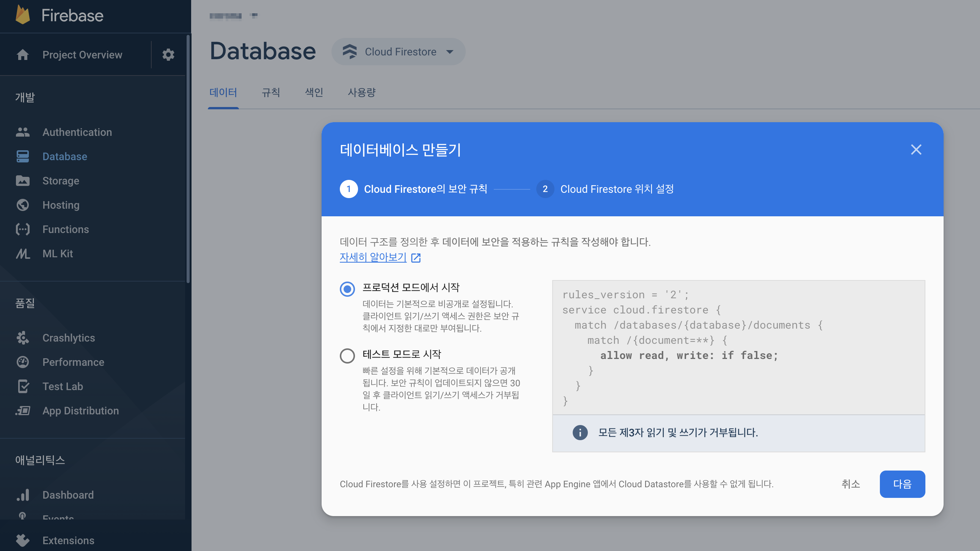
Task: Click the Authentication people icon
Action: [22, 132]
